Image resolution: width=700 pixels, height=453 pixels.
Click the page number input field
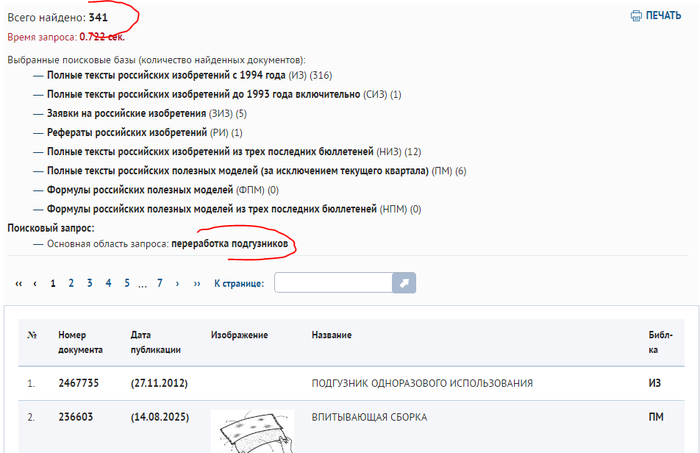[332, 284]
